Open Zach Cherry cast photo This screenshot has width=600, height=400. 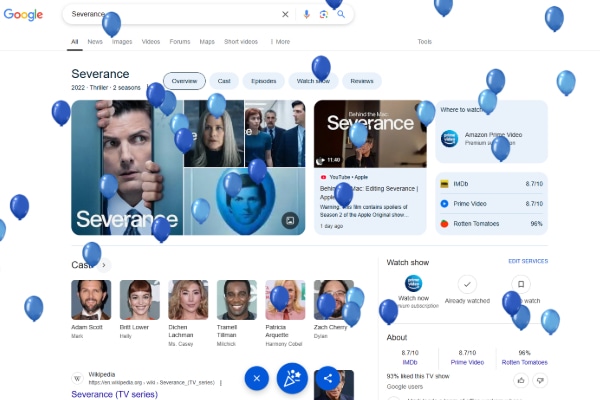pos(334,300)
